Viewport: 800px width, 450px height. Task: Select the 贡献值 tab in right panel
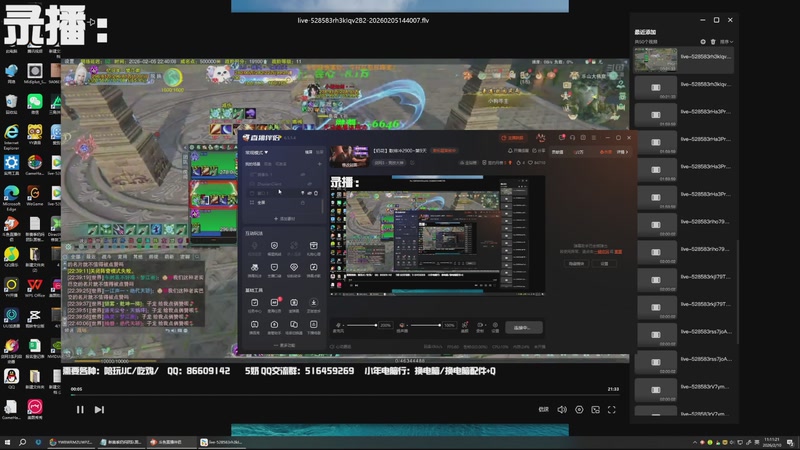[x=558, y=152]
